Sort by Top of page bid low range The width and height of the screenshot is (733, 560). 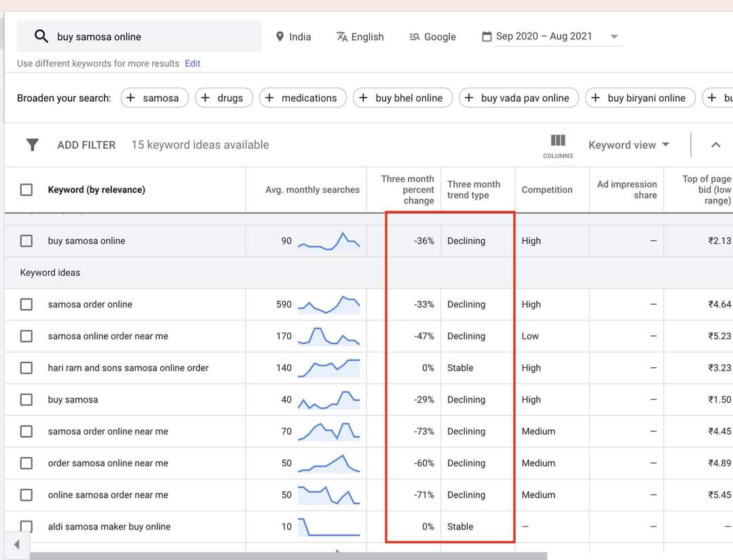[707, 190]
